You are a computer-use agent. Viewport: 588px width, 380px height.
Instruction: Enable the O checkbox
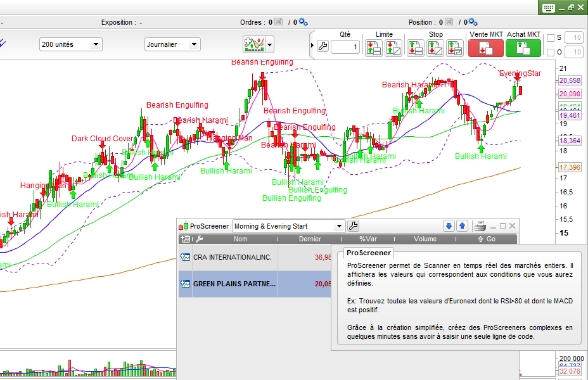tap(551, 52)
